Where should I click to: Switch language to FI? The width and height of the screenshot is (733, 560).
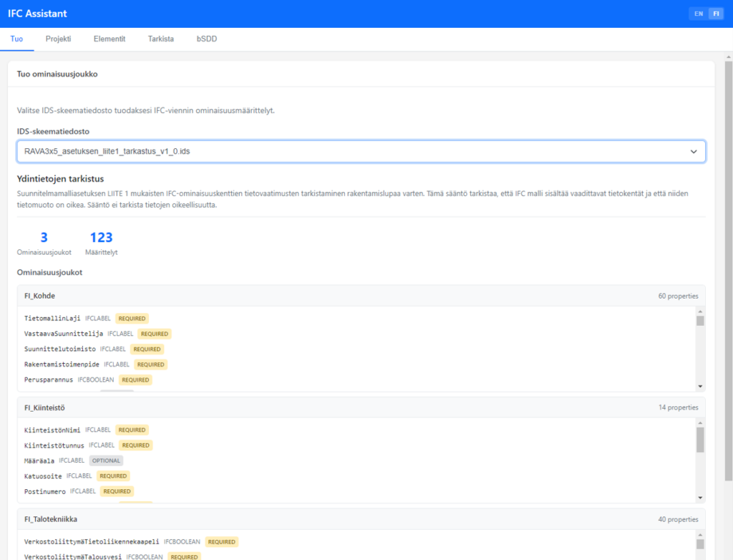pos(716,14)
